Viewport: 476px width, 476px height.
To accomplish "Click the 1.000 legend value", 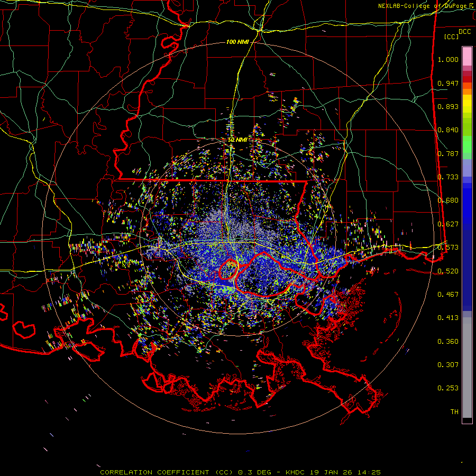I will pos(448,59).
